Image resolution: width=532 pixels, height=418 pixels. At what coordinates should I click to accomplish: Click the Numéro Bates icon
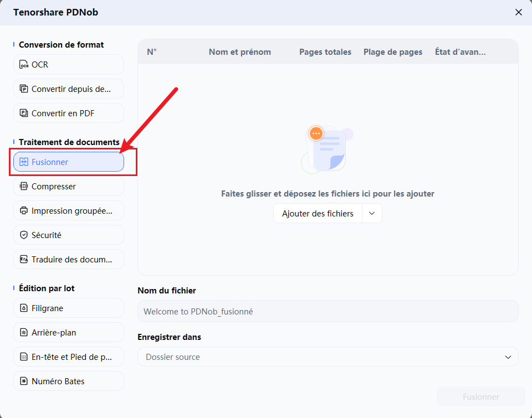24,381
